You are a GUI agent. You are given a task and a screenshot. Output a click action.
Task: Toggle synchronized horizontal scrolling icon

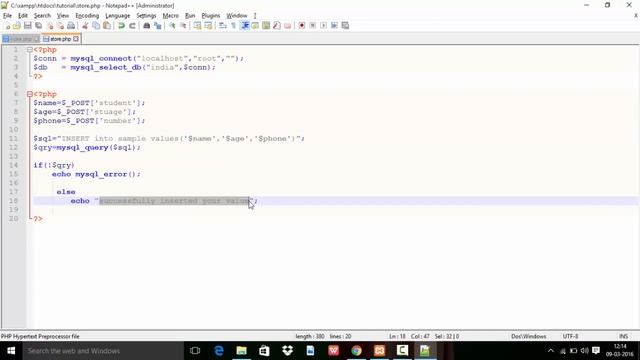(208, 26)
